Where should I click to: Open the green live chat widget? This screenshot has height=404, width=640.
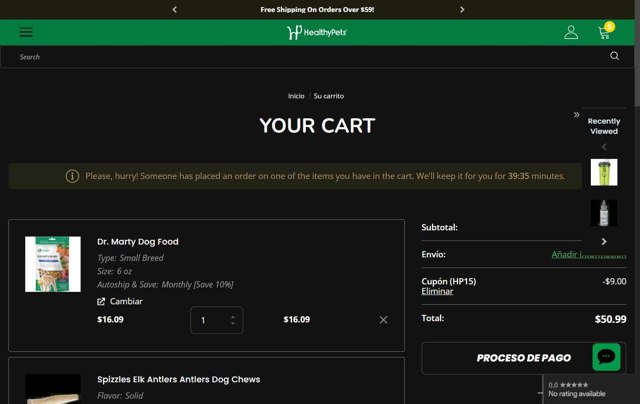(x=607, y=357)
